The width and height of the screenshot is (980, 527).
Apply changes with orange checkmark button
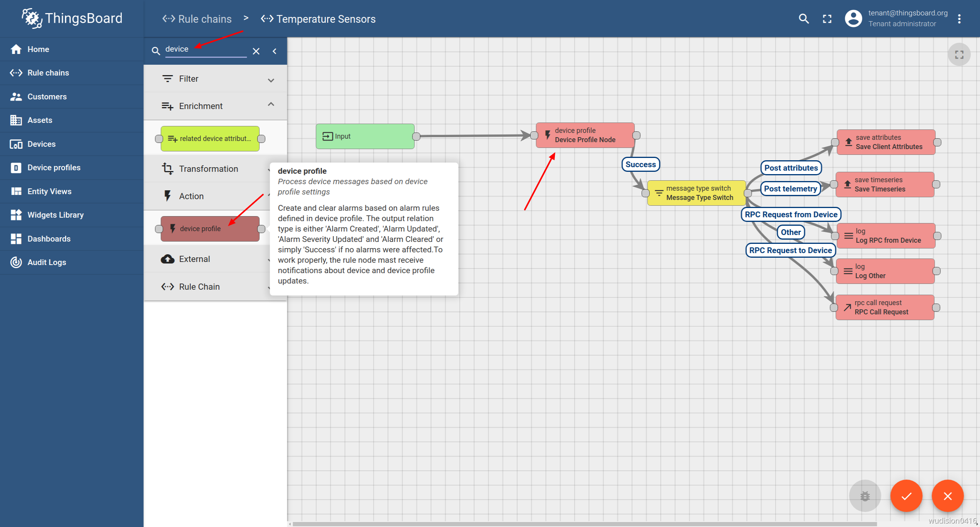[x=906, y=496]
